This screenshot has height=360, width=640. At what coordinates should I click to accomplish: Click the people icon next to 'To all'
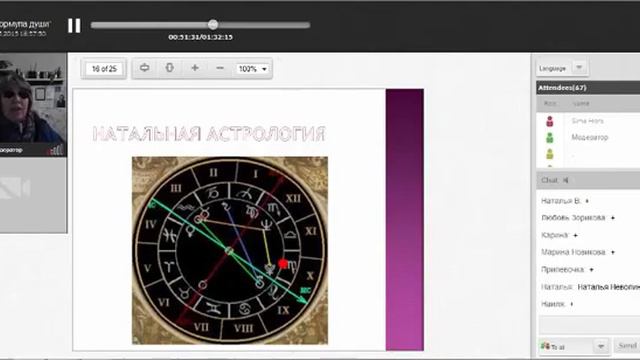(545, 346)
